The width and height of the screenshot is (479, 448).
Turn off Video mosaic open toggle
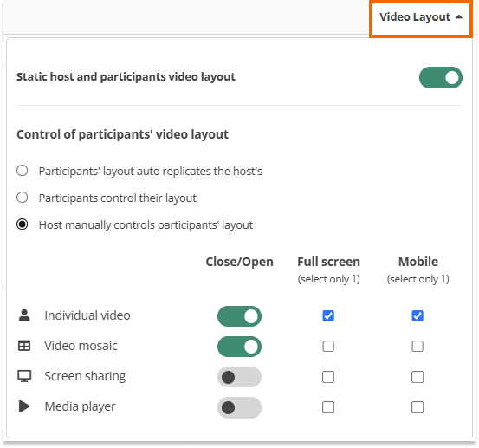click(x=239, y=347)
